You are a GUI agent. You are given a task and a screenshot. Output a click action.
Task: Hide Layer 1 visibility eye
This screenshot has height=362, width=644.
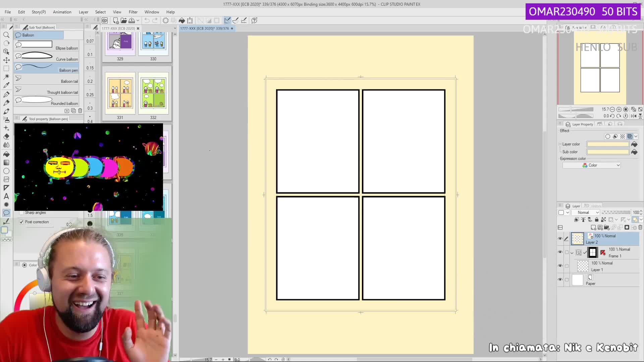point(560,266)
